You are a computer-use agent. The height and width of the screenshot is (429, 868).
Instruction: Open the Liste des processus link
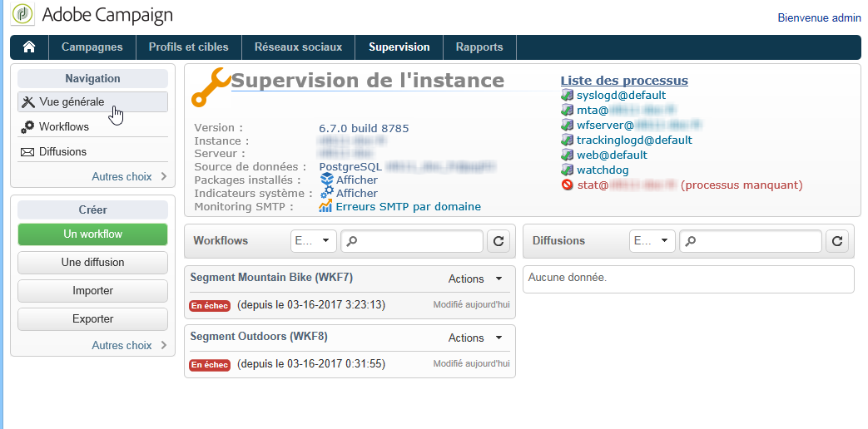[x=624, y=81]
